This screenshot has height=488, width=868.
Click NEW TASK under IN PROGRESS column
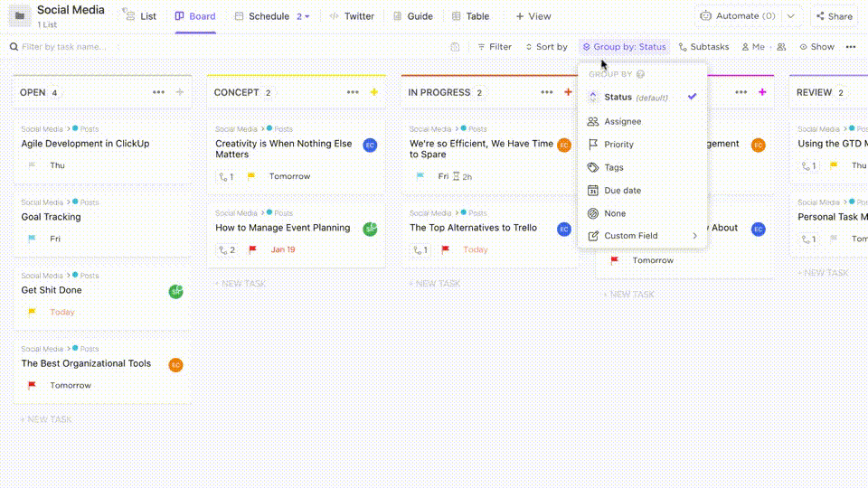point(435,283)
